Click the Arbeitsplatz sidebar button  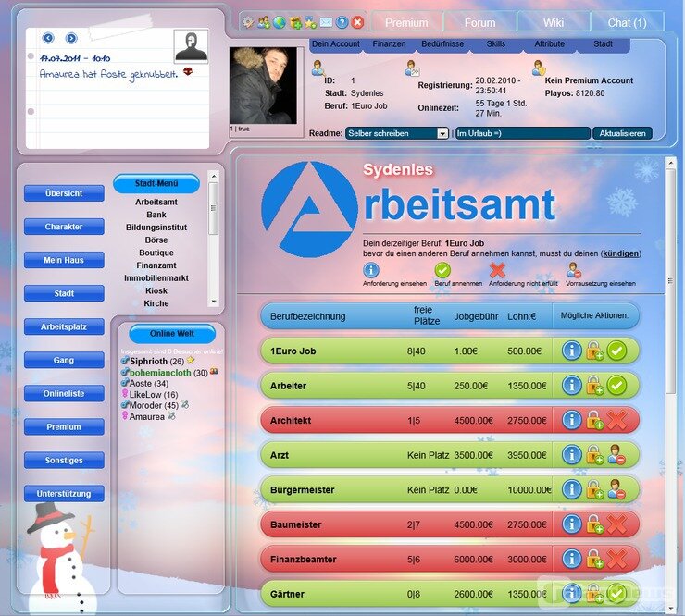[x=64, y=327]
